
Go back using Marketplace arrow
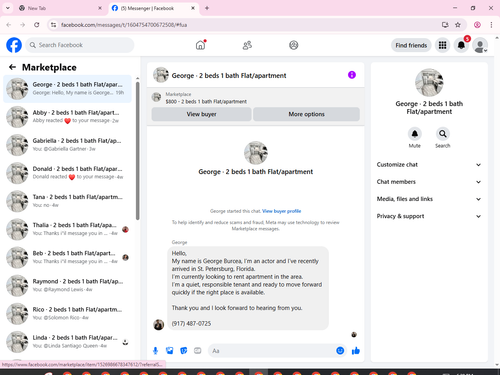pyautogui.click(x=12, y=67)
